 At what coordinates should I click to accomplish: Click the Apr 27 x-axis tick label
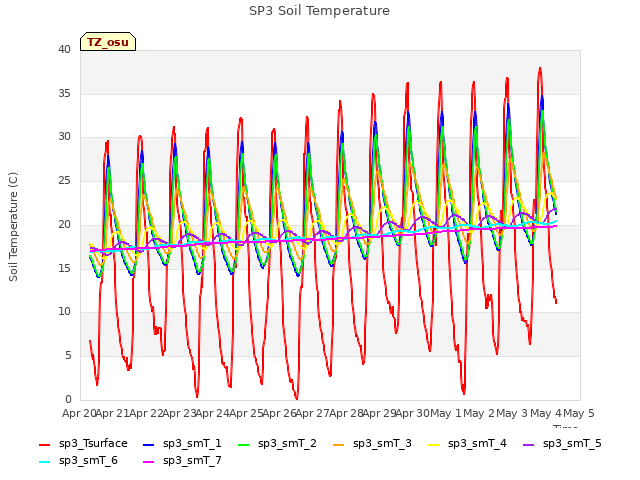click(313, 413)
